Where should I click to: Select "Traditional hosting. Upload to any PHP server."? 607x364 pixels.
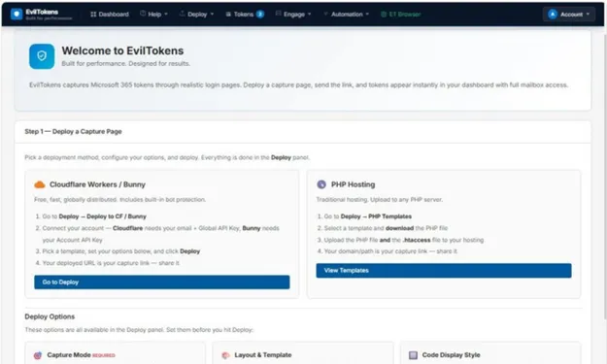(x=380, y=200)
